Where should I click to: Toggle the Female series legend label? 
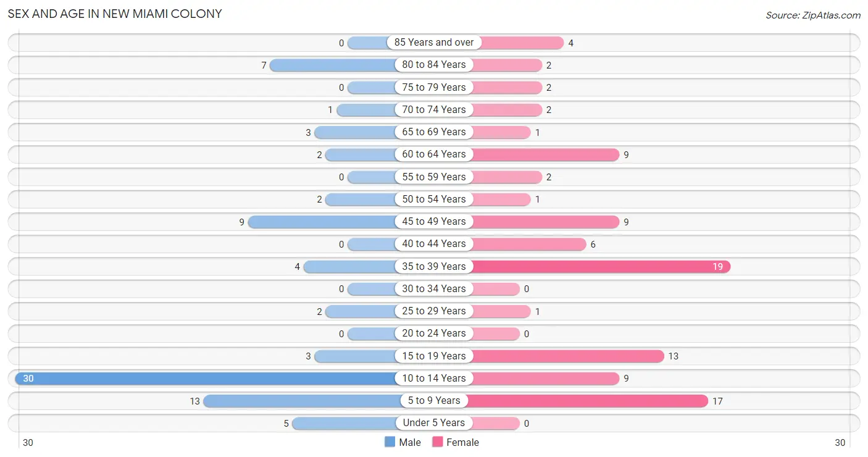coord(463,442)
